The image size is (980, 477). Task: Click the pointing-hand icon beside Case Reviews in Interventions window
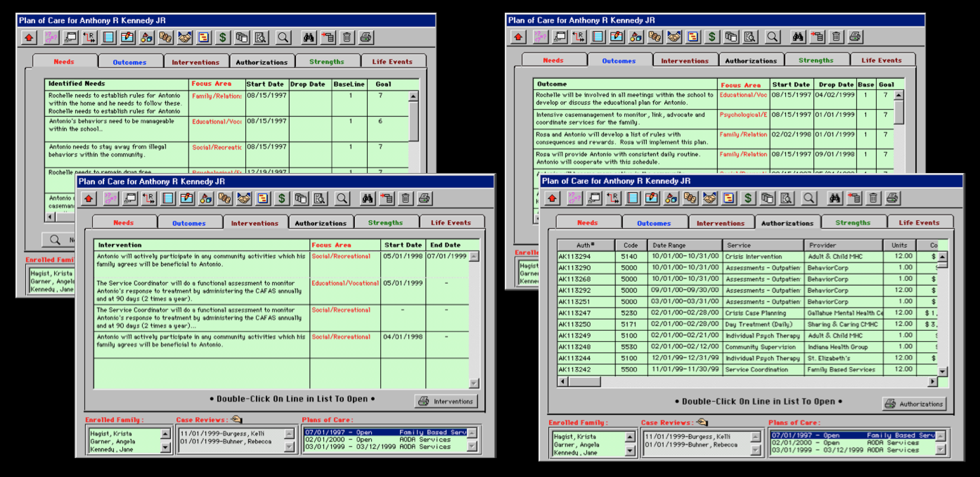[x=236, y=419]
